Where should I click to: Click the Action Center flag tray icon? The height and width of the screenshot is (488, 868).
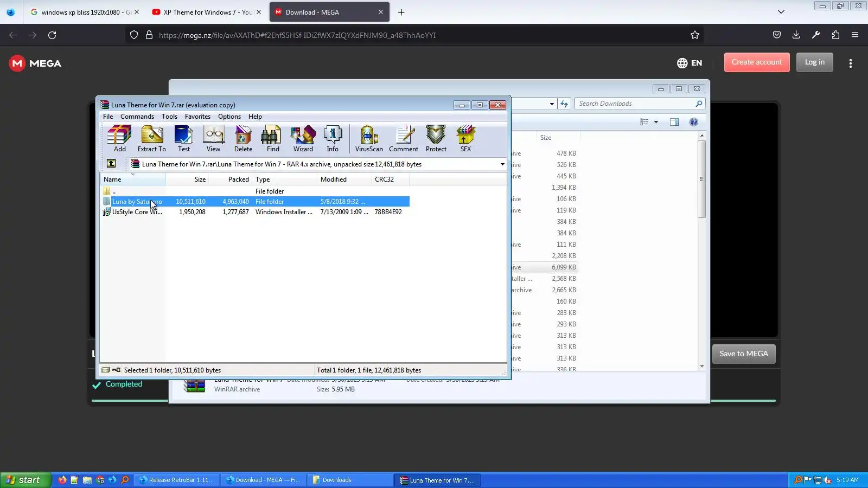tap(808, 480)
